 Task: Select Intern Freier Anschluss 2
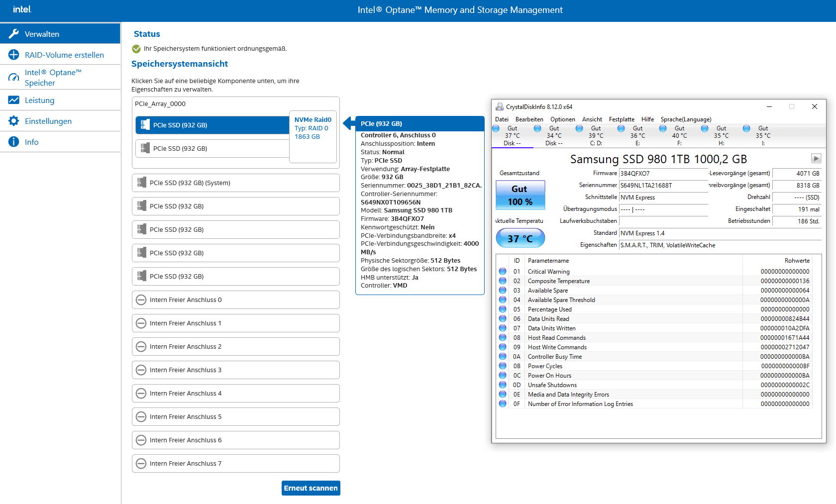point(236,347)
